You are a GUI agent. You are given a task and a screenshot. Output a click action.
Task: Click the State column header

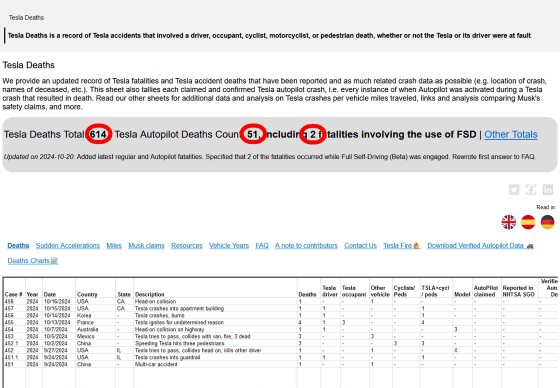[124, 294]
